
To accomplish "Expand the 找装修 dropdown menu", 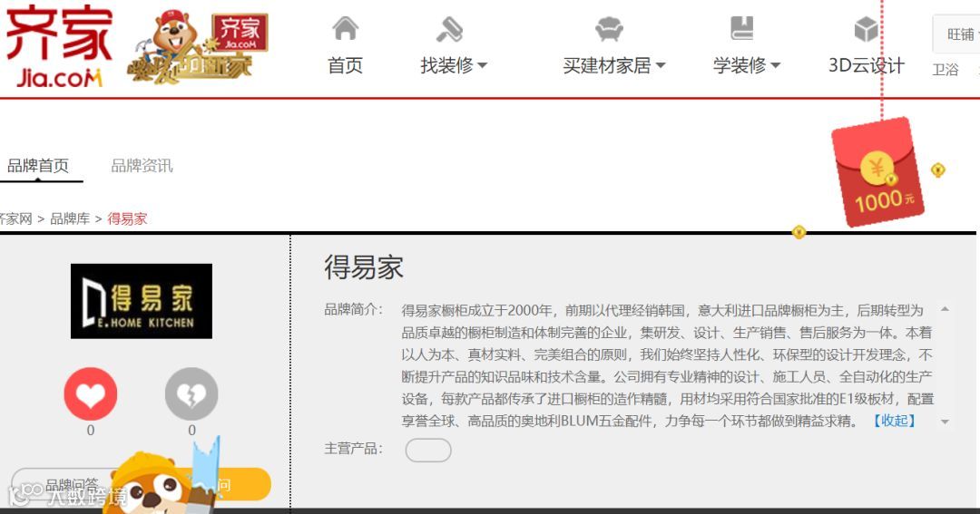I will click(454, 65).
